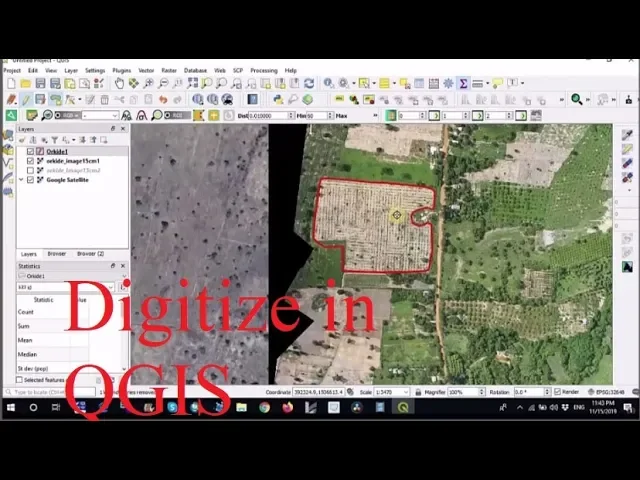This screenshot has width=640, height=480.
Task: Click the Zoom In magnifier tool
Action: coord(149,84)
